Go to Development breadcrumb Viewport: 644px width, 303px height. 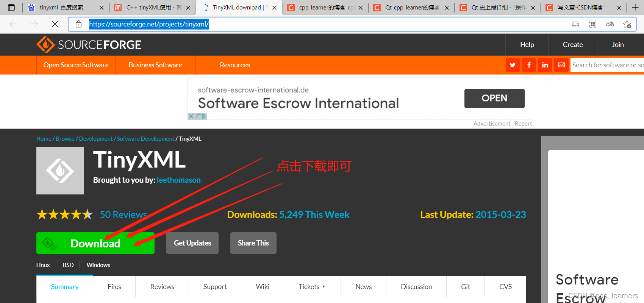(x=96, y=139)
